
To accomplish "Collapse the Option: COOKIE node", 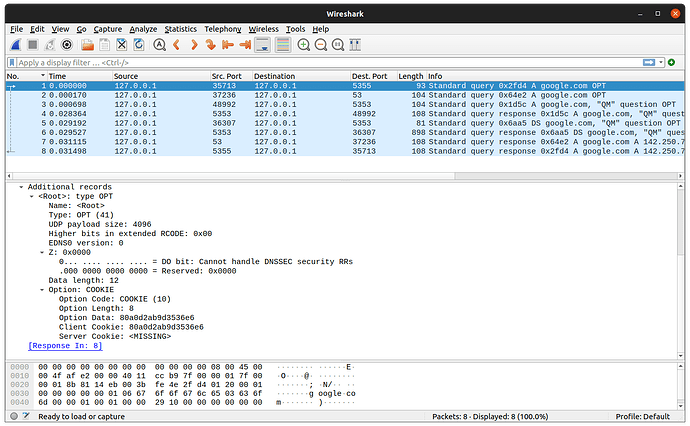I will coord(42,290).
